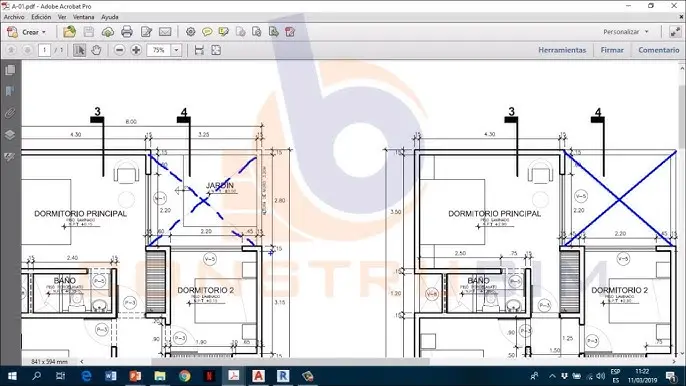Open the Herramientas panel
Screen dimensions: 686x386
(562, 50)
